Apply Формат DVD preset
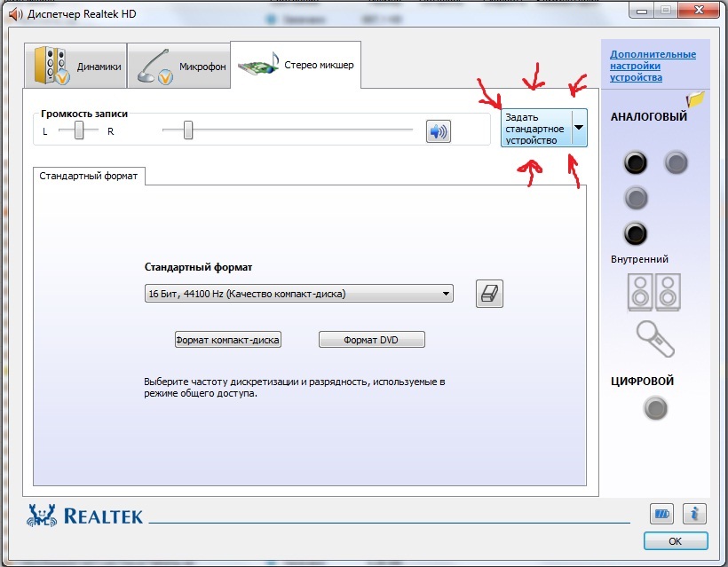This screenshot has width=728, height=567. [x=371, y=340]
